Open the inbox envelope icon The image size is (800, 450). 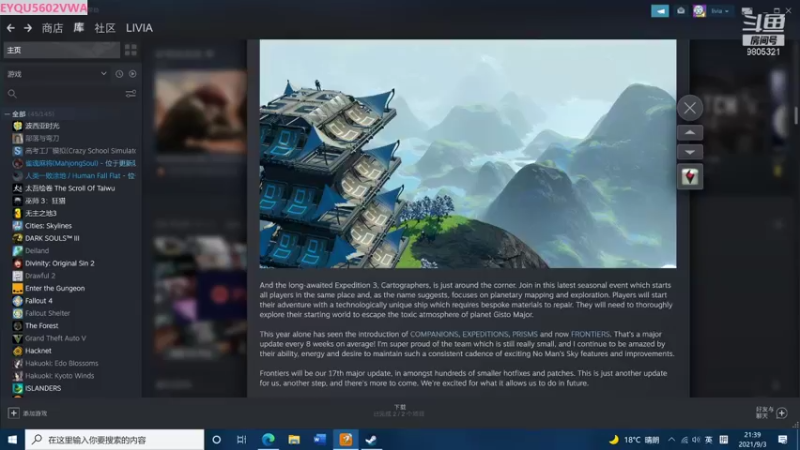[x=681, y=11]
